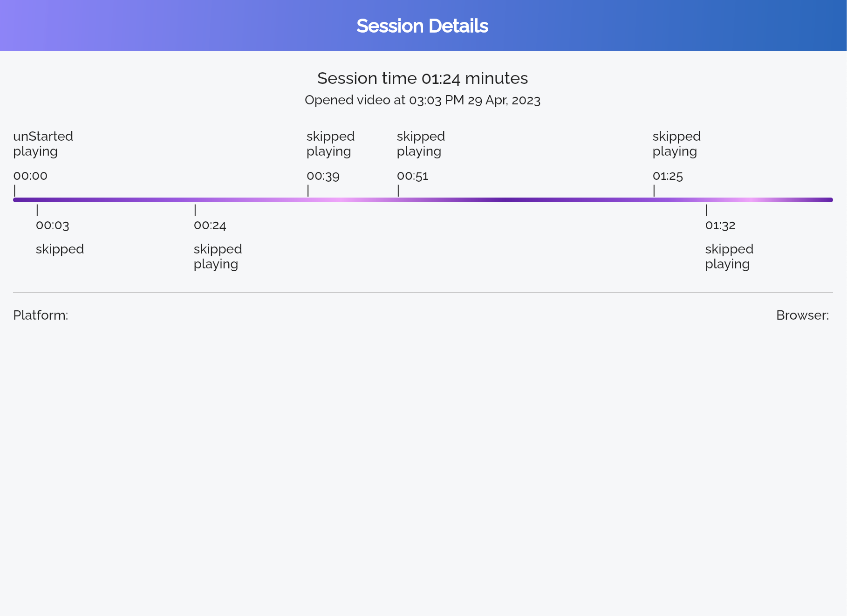Click the Session Details header title

point(423,26)
